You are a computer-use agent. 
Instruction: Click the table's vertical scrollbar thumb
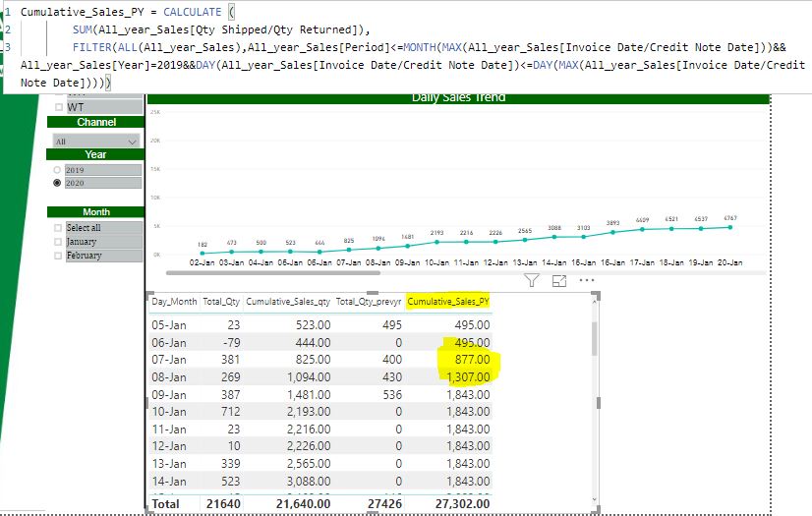click(x=595, y=338)
